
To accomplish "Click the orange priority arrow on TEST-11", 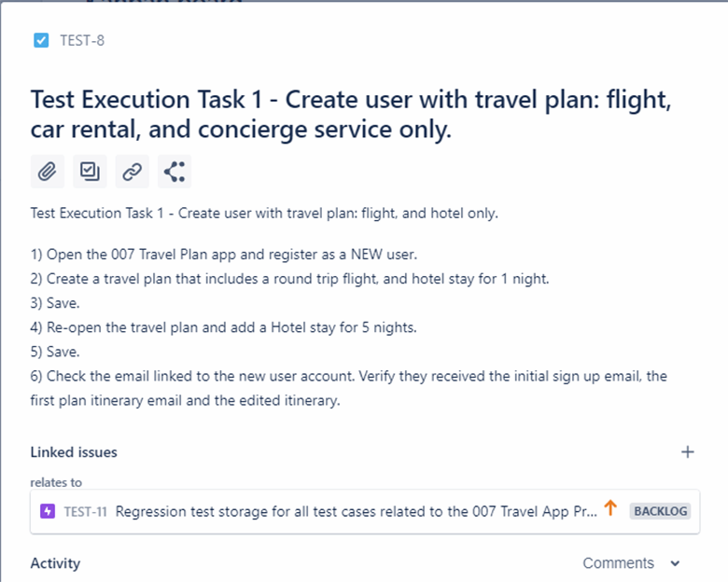I will click(610, 508).
